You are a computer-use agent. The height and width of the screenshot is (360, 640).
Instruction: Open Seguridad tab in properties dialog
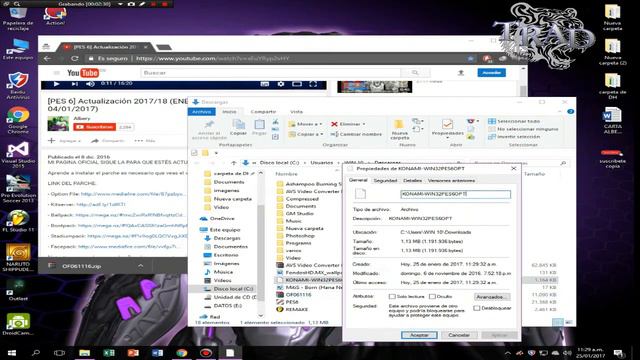coord(385,180)
